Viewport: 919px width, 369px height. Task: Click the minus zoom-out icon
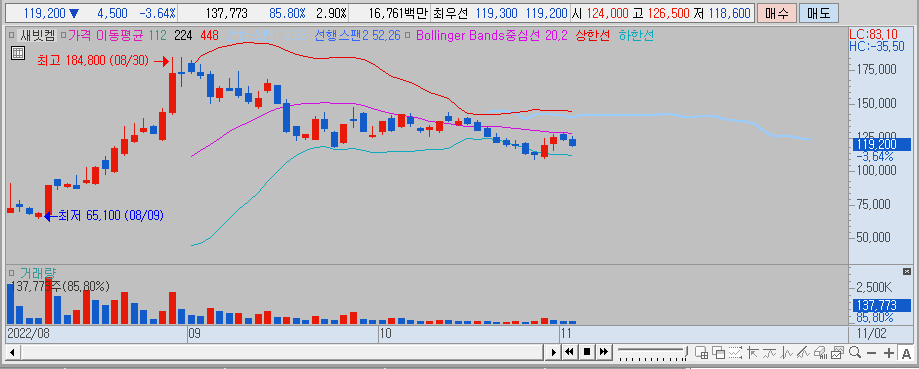pyautogui.click(x=872, y=353)
